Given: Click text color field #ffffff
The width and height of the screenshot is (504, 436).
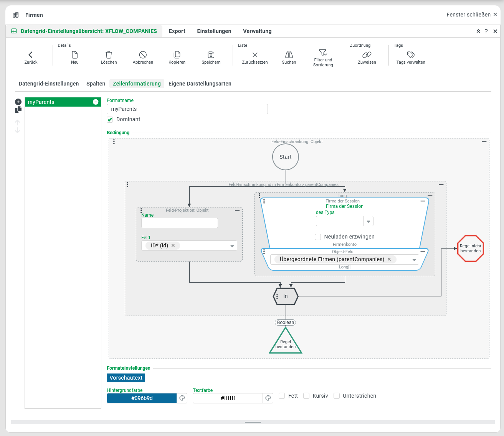Looking at the screenshot, I should click(x=228, y=398).
